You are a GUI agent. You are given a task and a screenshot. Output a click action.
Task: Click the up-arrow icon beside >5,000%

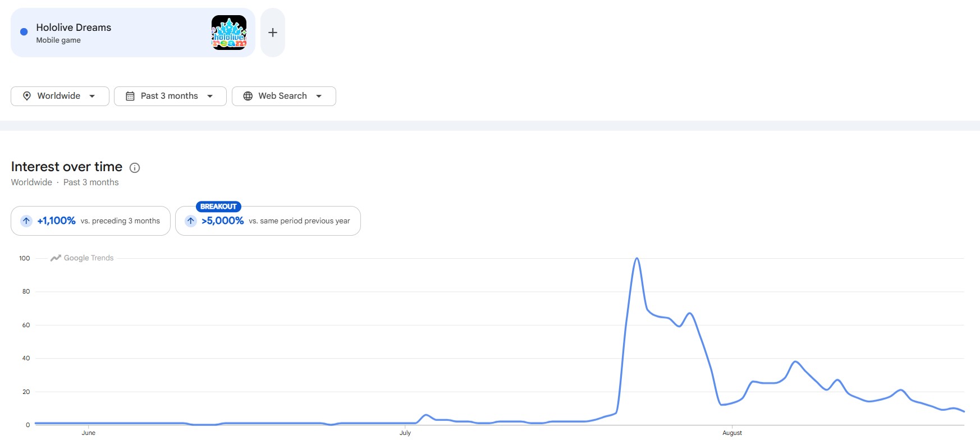pos(191,221)
